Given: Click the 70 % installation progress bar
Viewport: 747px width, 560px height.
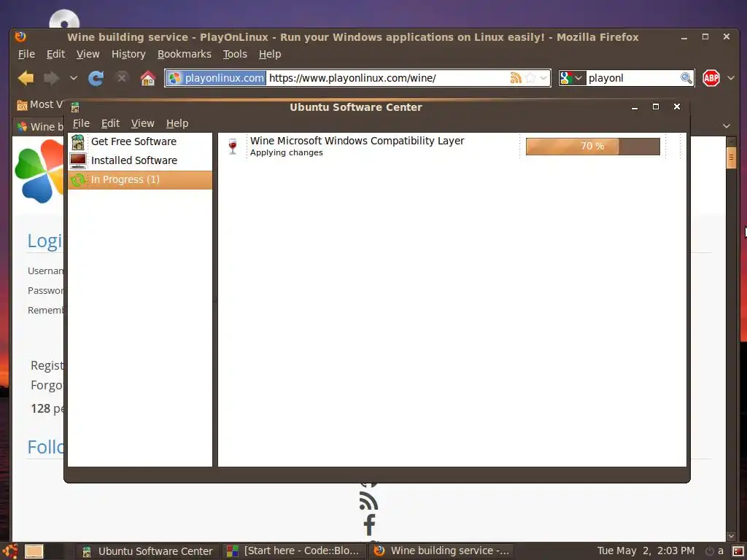Looking at the screenshot, I should coord(592,146).
